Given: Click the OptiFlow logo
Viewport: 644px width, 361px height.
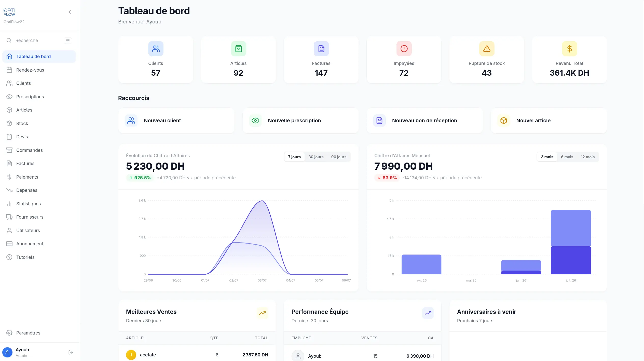Looking at the screenshot, I should coord(9,12).
